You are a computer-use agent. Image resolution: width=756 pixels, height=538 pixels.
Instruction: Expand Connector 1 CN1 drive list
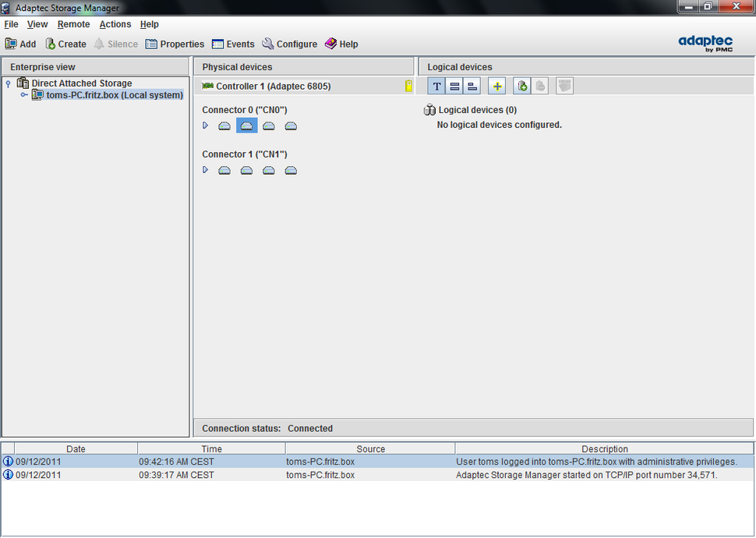pyautogui.click(x=206, y=170)
